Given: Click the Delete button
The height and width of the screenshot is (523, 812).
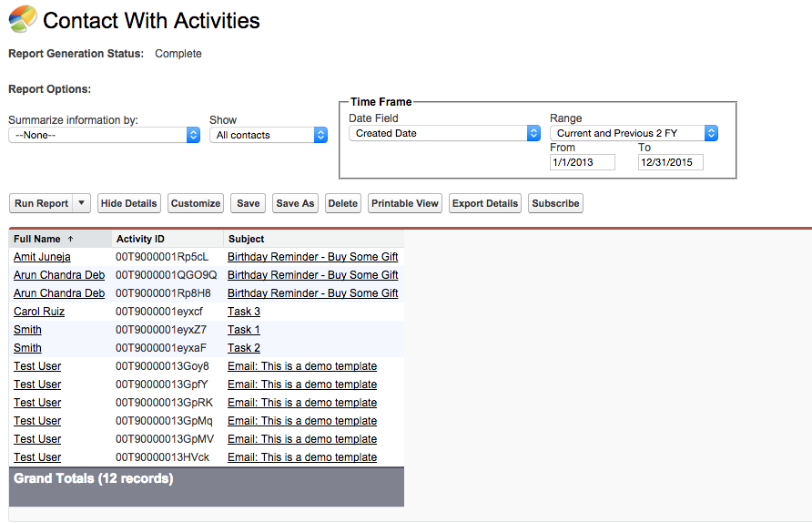Looking at the screenshot, I should click(343, 203).
